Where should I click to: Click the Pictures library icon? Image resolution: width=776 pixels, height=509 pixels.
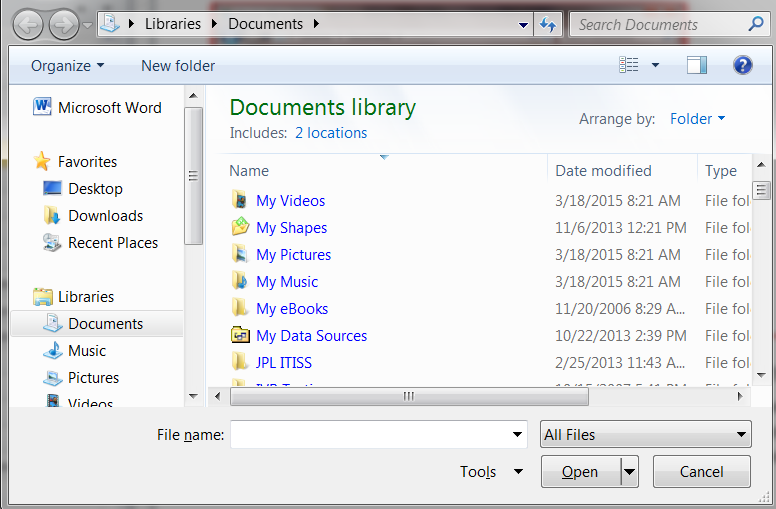(x=52, y=378)
